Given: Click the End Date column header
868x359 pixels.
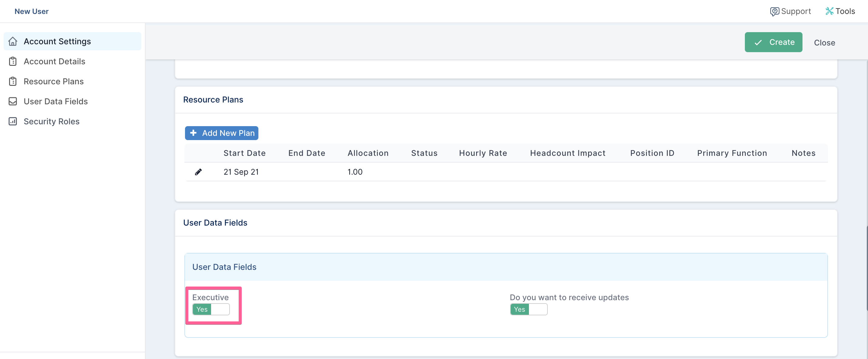Looking at the screenshot, I should point(306,153).
